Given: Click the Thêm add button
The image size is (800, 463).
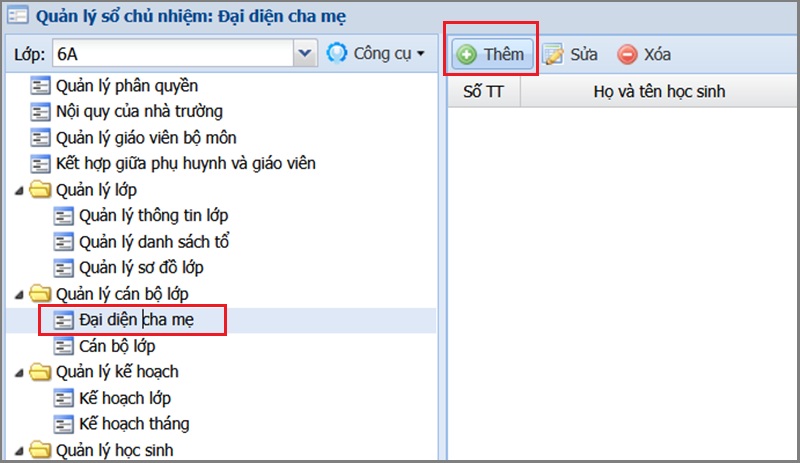Looking at the screenshot, I should click(x=492, y=54).
